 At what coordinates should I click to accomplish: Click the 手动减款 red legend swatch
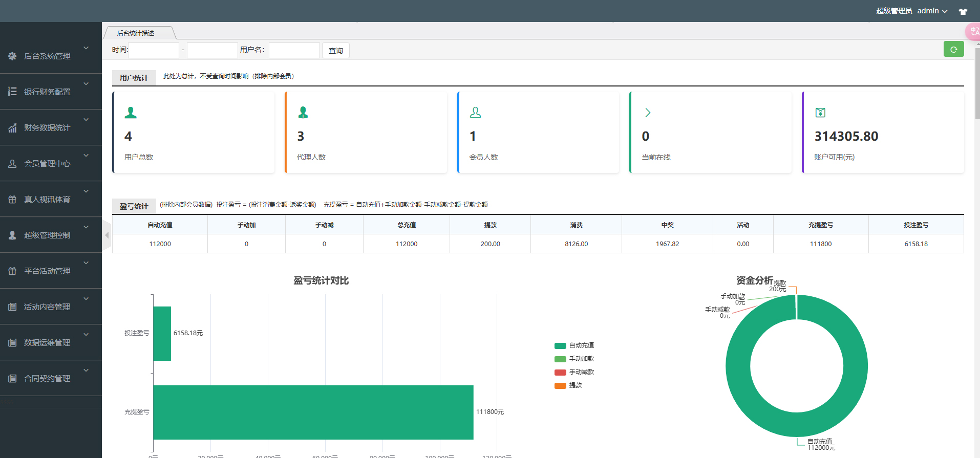560,372
